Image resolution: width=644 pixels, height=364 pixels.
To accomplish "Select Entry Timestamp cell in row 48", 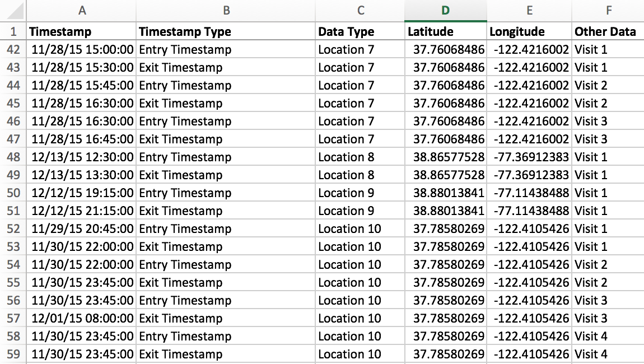I will [226, 157].
